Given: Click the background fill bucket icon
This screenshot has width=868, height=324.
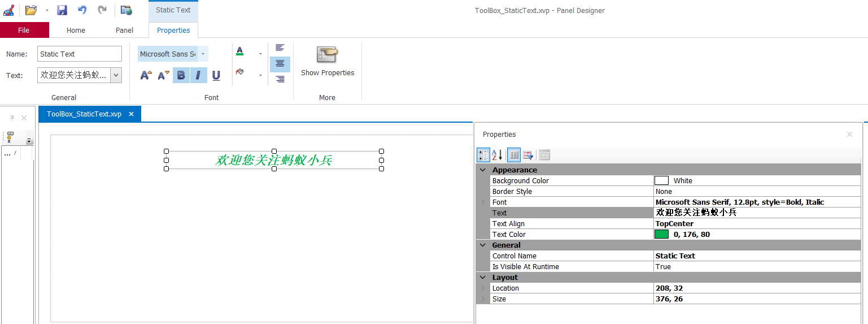Looking at the screenshot, I should coord(239,72).
